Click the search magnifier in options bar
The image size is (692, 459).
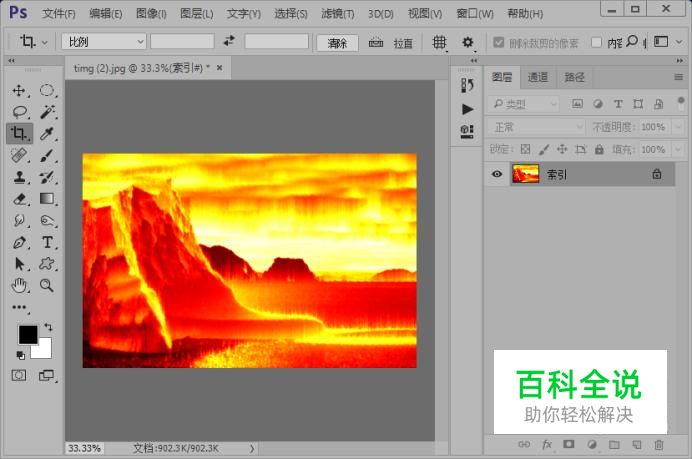[x=632, y=41]
